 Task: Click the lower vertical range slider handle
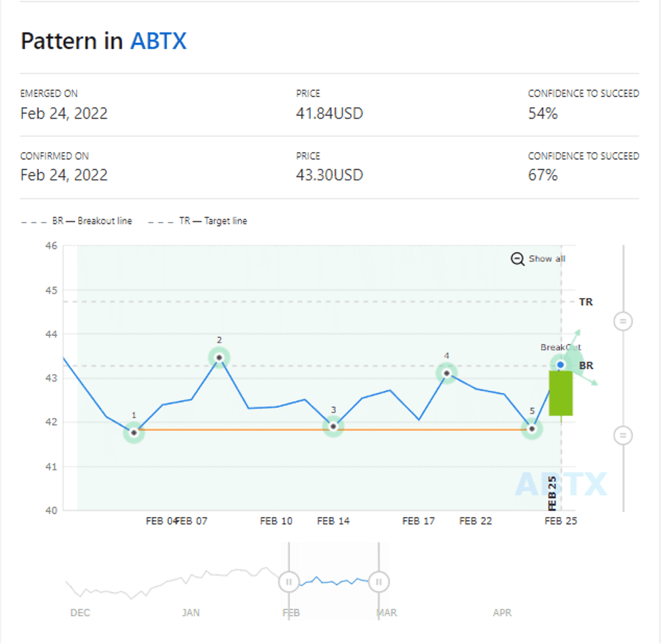(x=622, y=435)
